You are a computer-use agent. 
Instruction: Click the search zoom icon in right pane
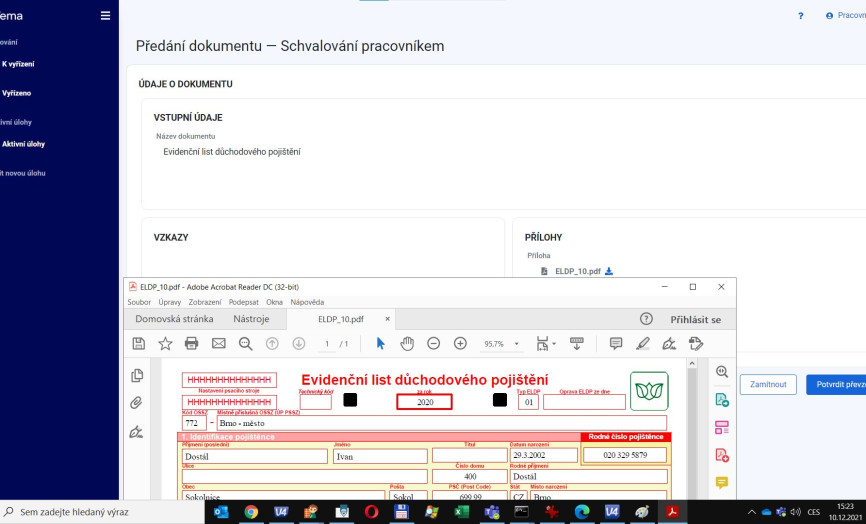pyautogui.click(x=722, y=372)
